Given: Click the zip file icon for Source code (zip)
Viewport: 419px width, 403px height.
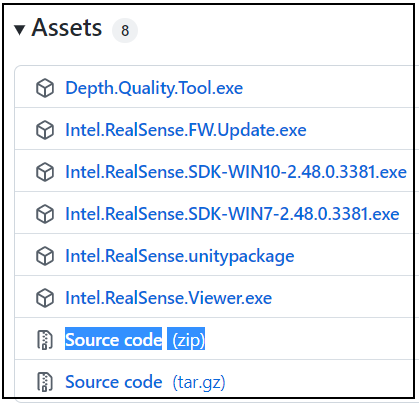Looking at the screenshot, I should click(45, 340).
